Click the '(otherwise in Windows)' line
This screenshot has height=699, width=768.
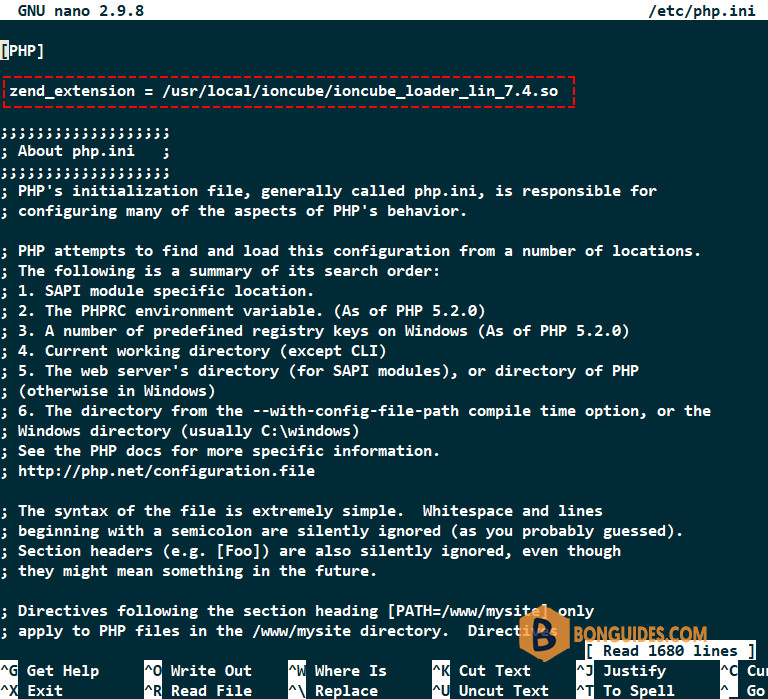108,391
